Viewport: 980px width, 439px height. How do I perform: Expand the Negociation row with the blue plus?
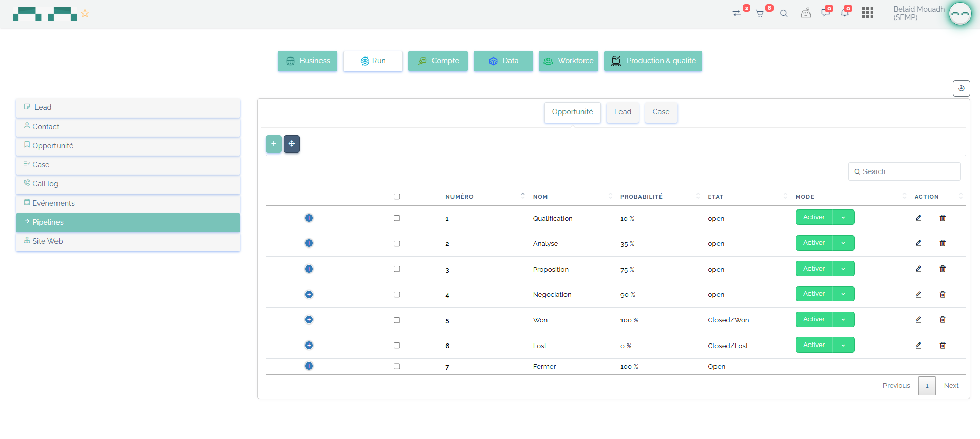point(309,295)
